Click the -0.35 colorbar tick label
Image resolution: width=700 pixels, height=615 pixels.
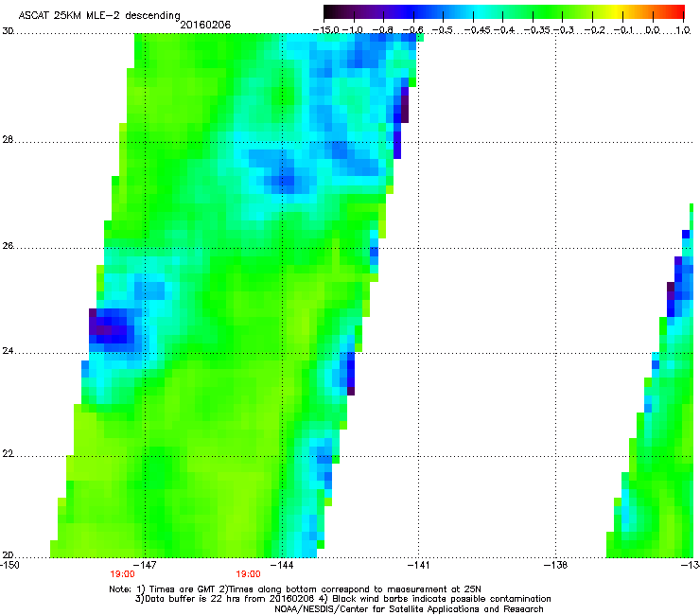click(x=536, y=30)
